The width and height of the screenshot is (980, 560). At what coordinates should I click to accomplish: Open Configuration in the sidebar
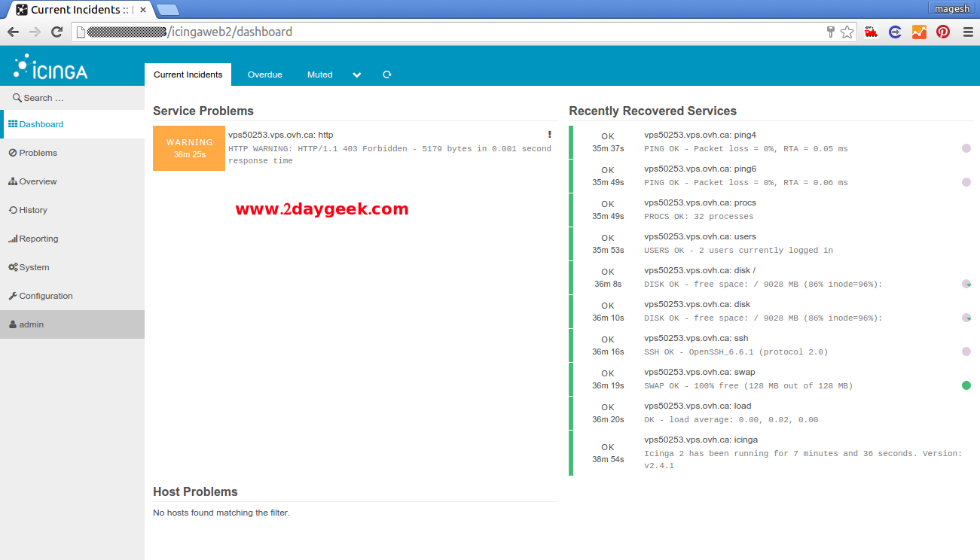pos(72,296)
